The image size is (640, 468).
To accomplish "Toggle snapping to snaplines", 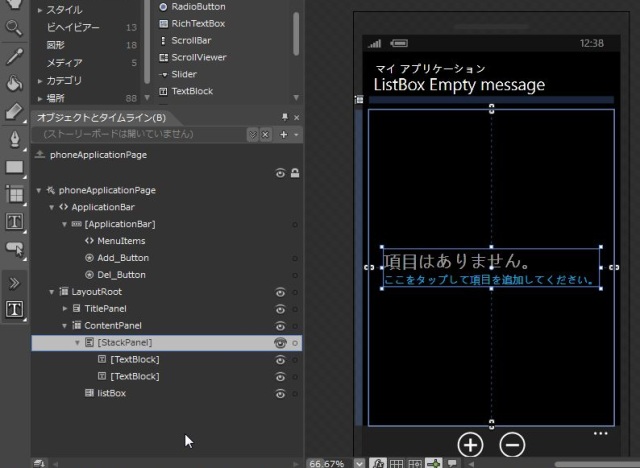I will click(x=433, y=463).
